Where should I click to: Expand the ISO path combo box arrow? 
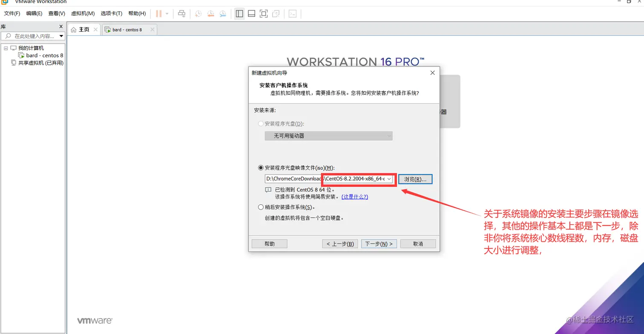pos(389,179)
